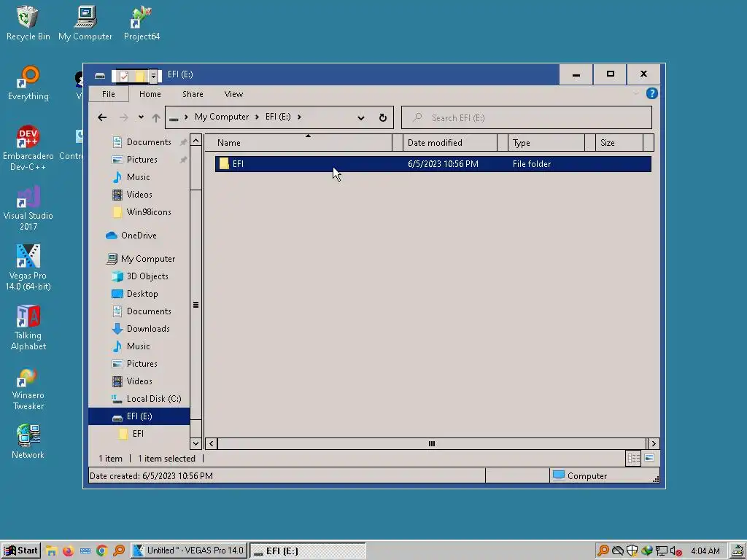Click the greyed Forward arrow
The height and width of the screenshot is (560, 747).
(124, 117)
